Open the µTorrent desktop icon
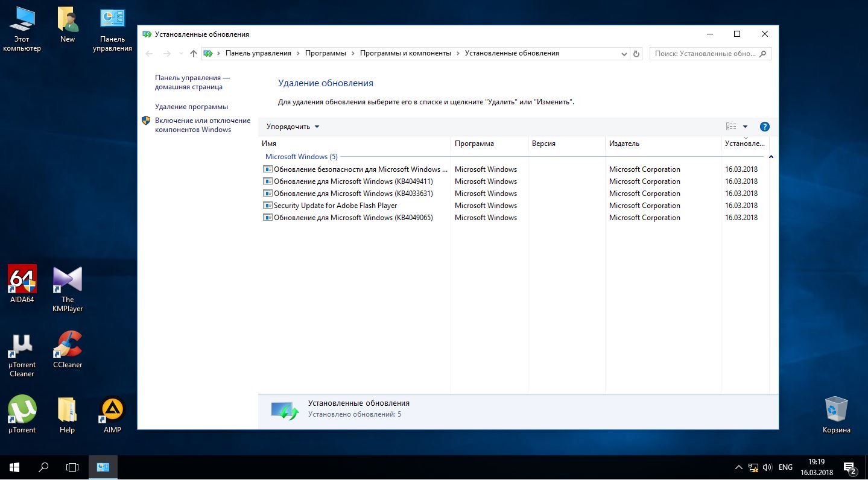 [22, 415]
